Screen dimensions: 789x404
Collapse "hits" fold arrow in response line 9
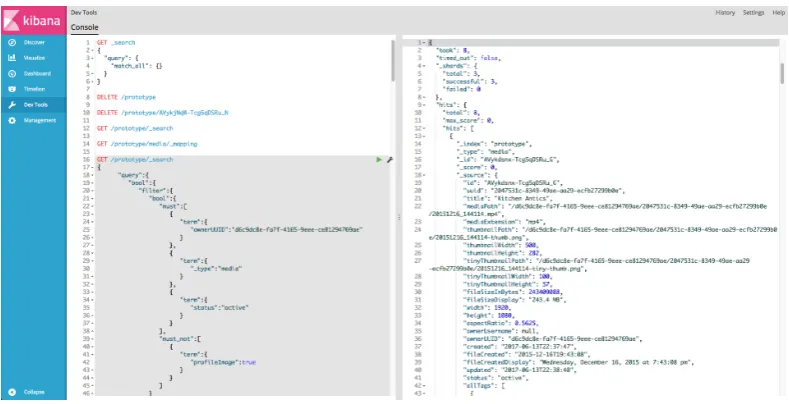(424, 105)
